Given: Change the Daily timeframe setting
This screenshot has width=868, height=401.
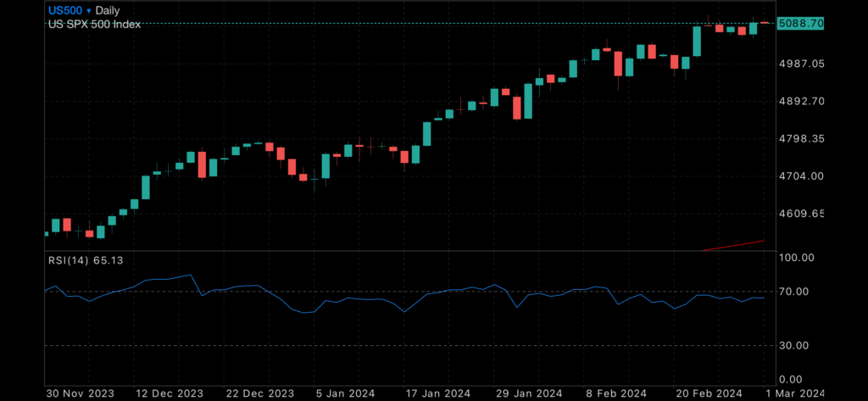Looking at the screenshot, I should [x=108, y=10].
